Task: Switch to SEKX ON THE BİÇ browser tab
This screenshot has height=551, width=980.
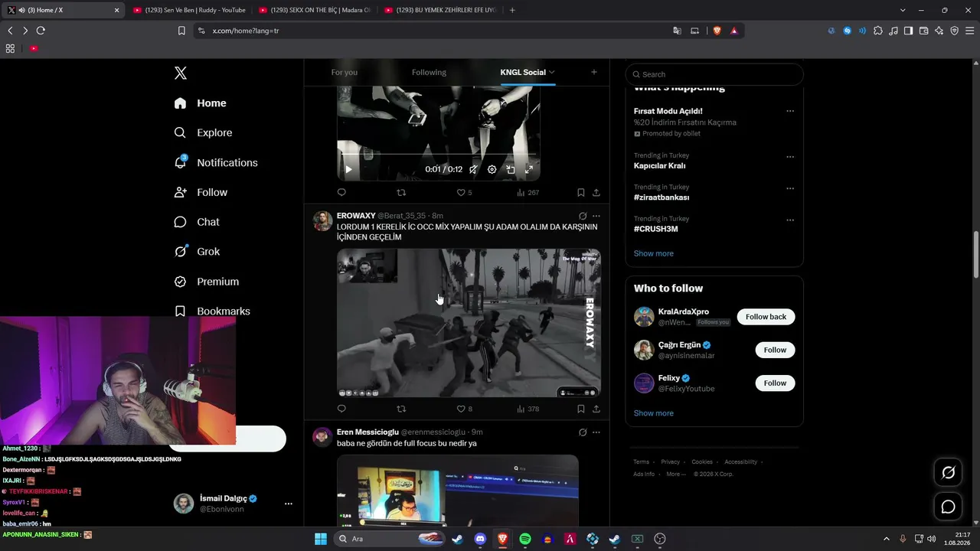Action: pos(315,10)
